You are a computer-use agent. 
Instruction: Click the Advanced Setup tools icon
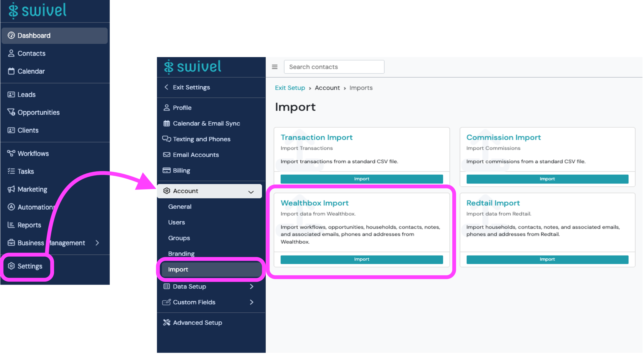[x=167, y=323]
